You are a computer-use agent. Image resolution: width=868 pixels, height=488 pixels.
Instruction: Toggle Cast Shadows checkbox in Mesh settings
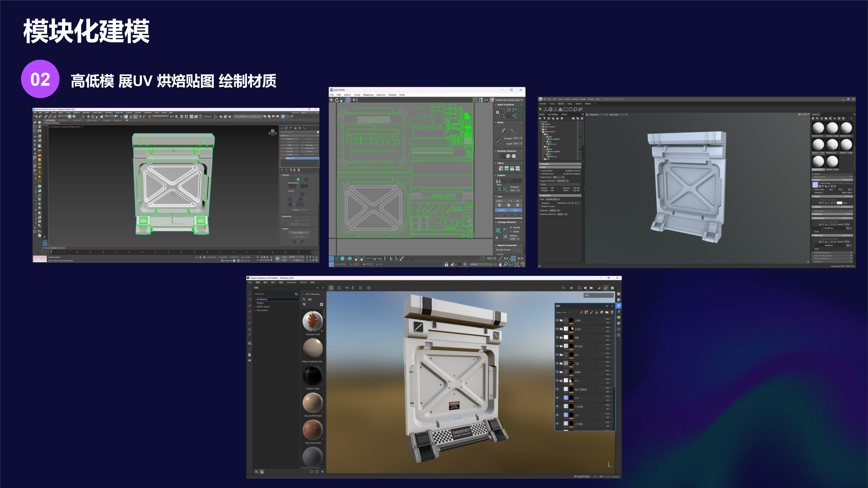pos(541,171)
